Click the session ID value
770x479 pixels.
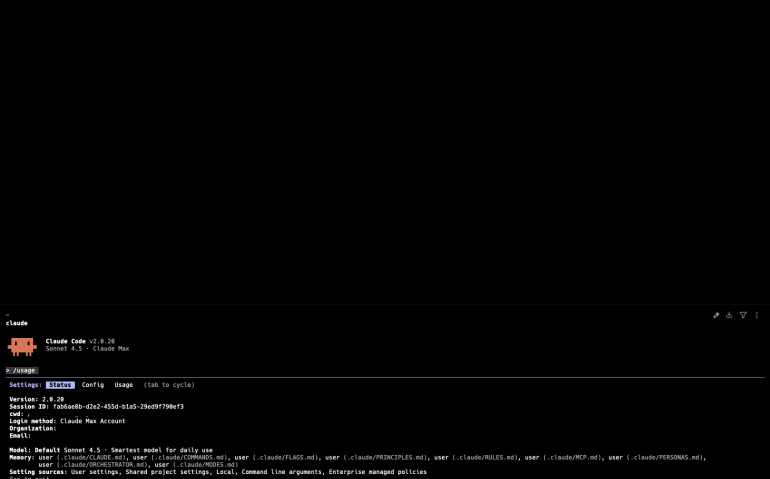coord(118,407)
